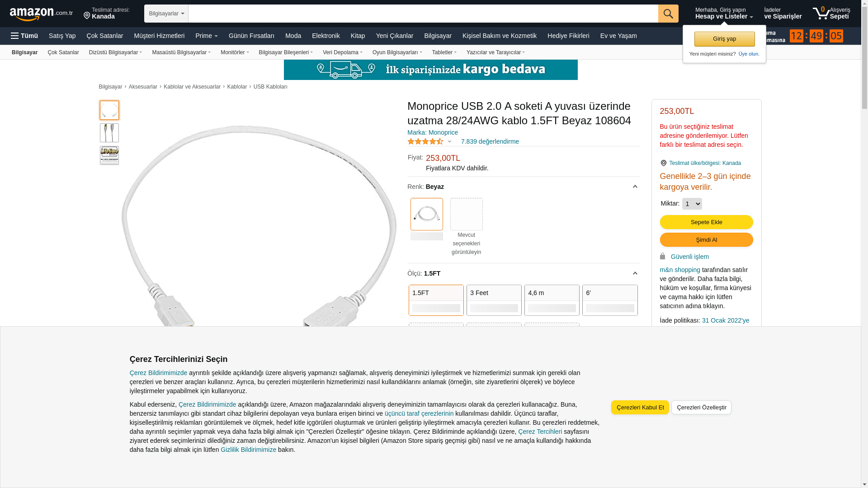
Task: Open the Veri Depolama submenu
Action: pos(342,52)
